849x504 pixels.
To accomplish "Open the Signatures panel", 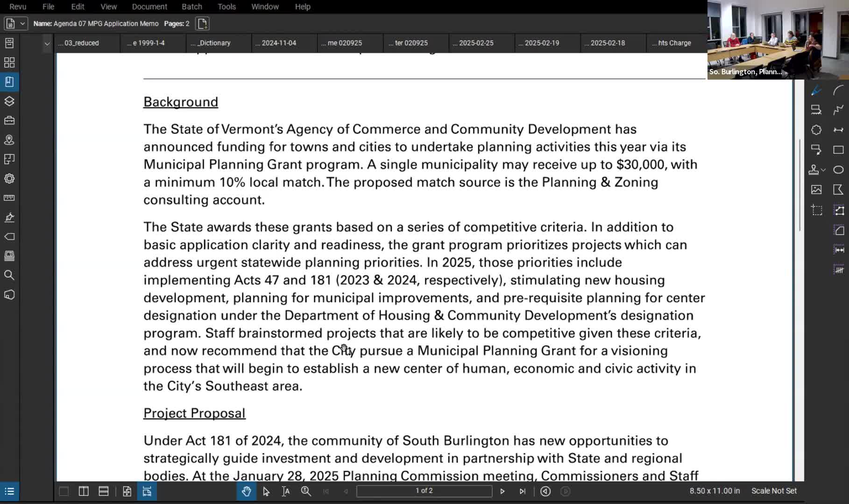I will pos(9,217).
